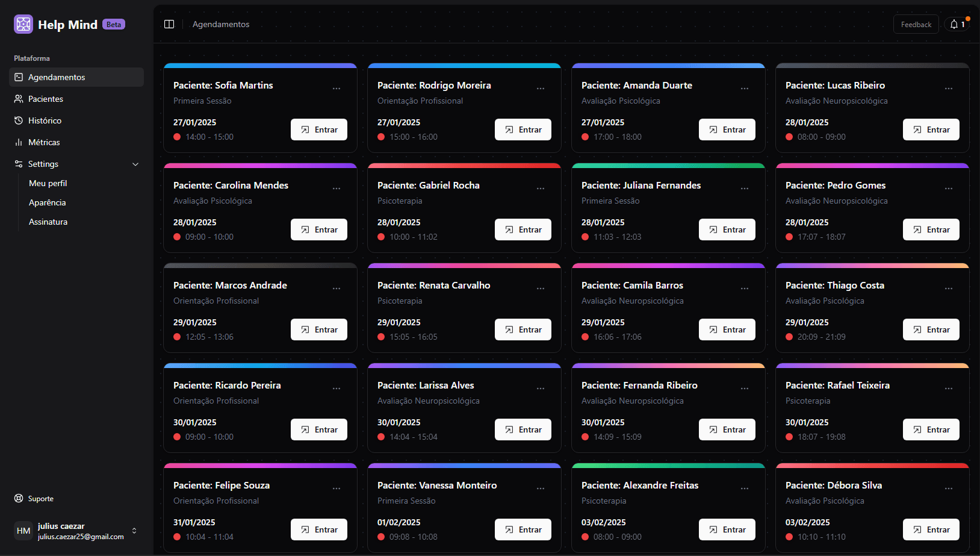The image size is (980, 556).
Task: Open the options menu on Sofia Martins card
Action: point(336,88)
